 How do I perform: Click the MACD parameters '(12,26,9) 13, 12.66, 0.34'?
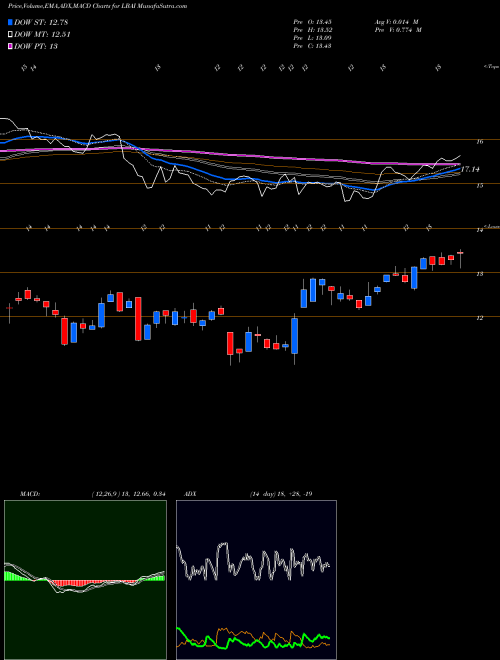pos(128,494)
